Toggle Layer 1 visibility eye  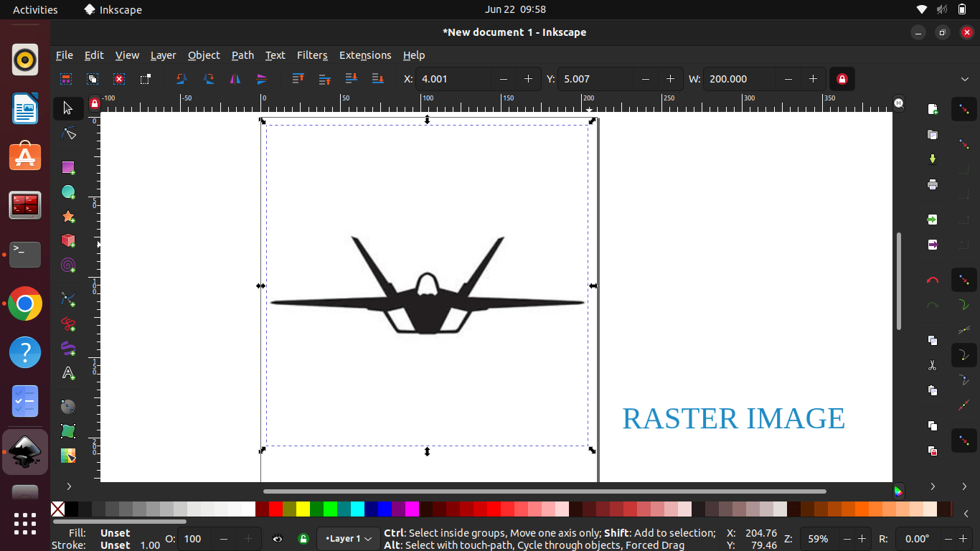pos(278,539)
